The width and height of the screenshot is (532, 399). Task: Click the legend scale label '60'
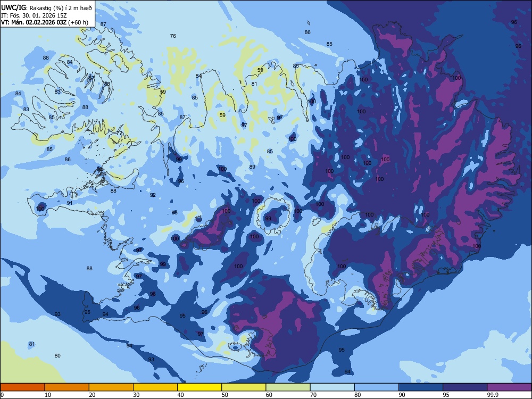point(269,395)
